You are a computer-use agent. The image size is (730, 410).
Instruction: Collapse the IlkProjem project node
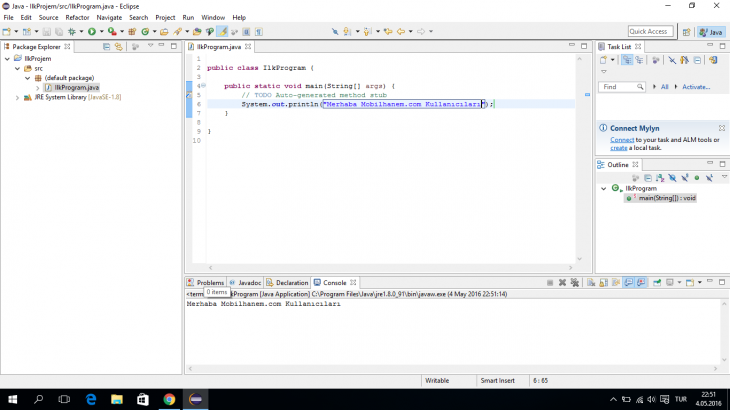click(7, 59)
